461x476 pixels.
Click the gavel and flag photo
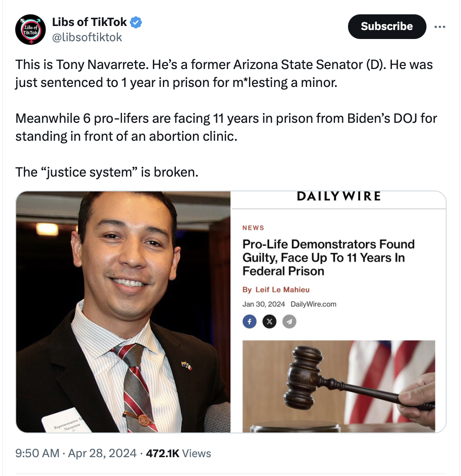tap(339, 386)
